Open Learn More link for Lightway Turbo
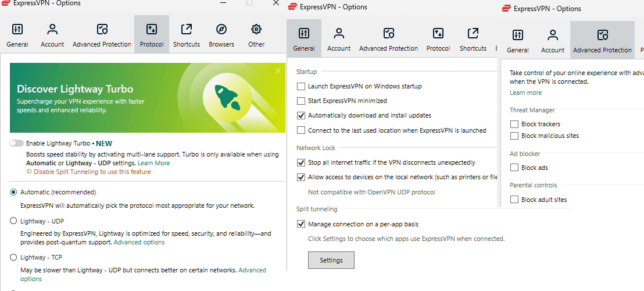 [153, 163]
